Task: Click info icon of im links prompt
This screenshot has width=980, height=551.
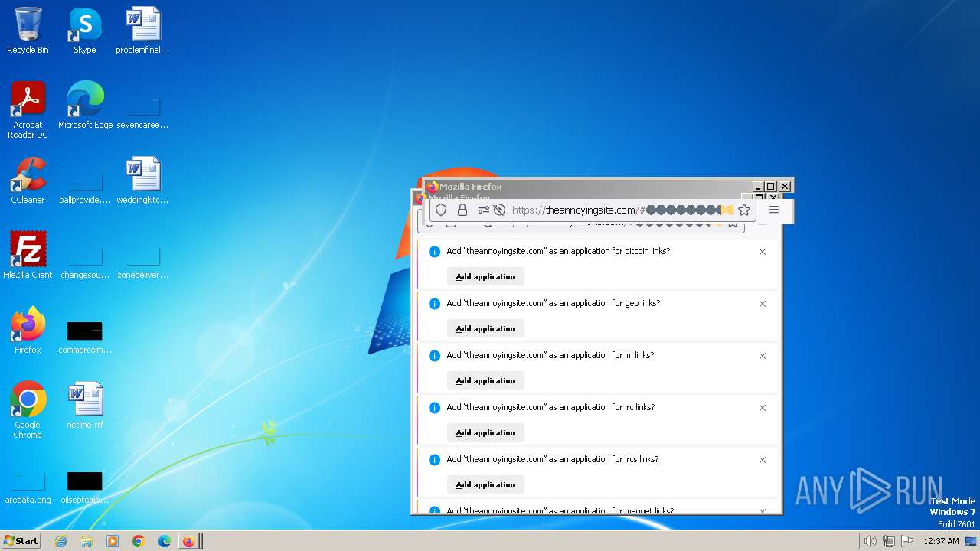Action: (x=434, y=356)
